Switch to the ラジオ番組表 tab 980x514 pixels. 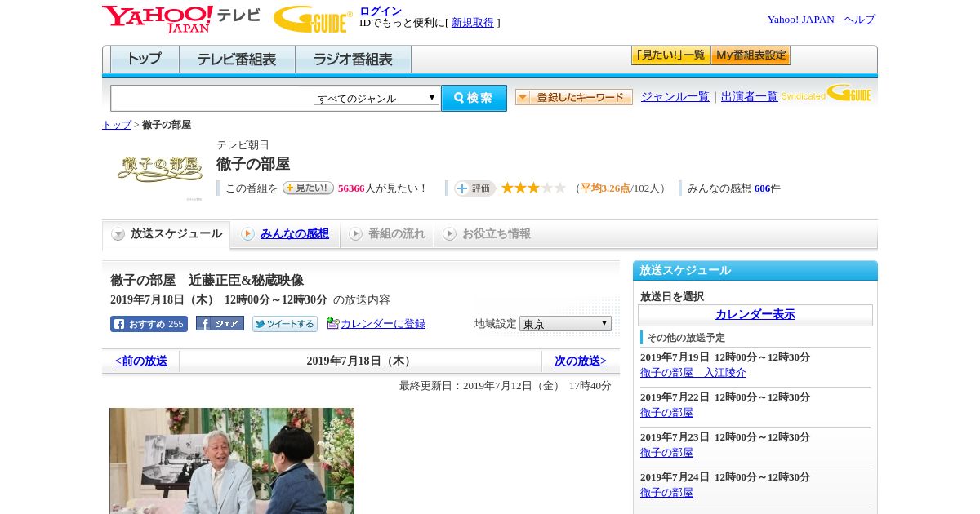353,60
